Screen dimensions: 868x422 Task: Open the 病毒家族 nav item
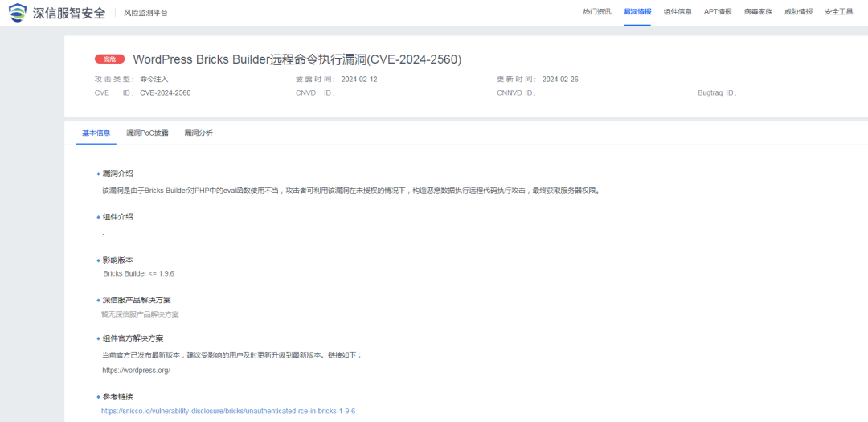click(758, 11)
